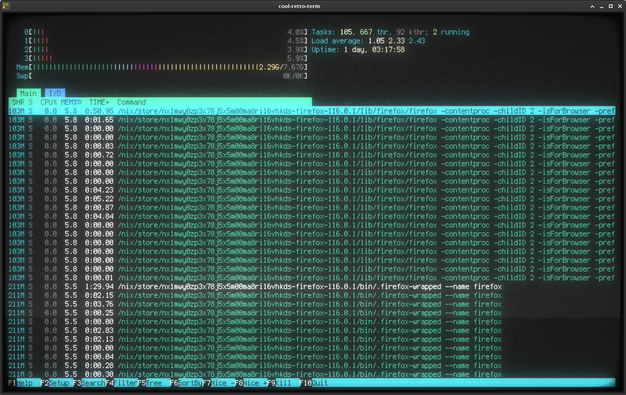Select the process row with time 0:04.84
Screen dimensions: 626x395
click(312, 216)
